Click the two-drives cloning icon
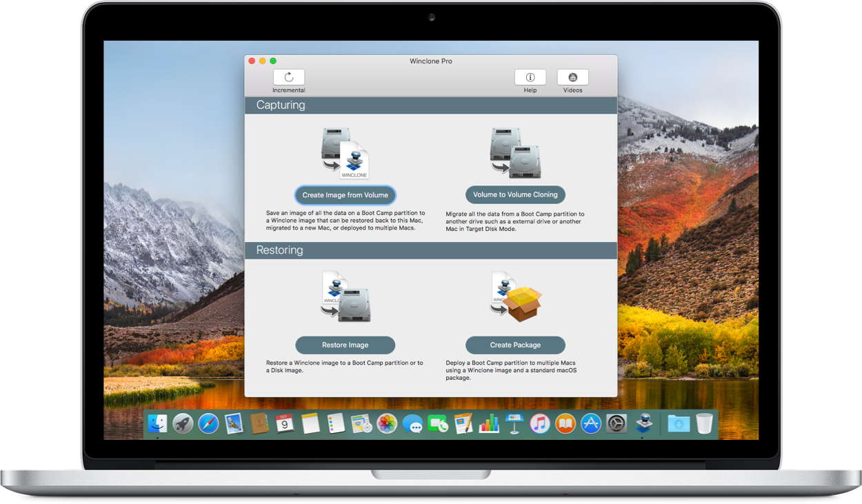The width and height of the screenshot is (862, 504). 516,154
